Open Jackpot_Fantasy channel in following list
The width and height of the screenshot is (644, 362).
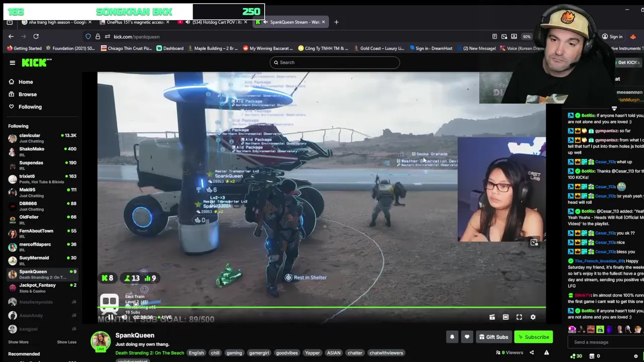point(42,288)
